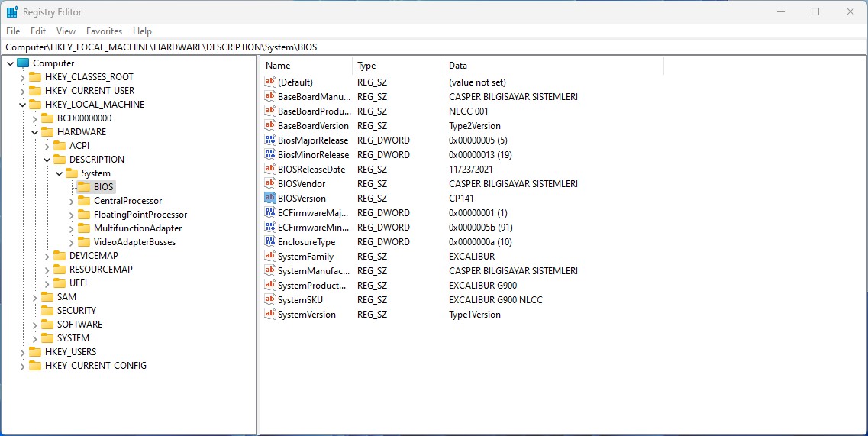Click the SystemVersion string icon
This screenshot has height=436, width=868.
pos(270,314)
